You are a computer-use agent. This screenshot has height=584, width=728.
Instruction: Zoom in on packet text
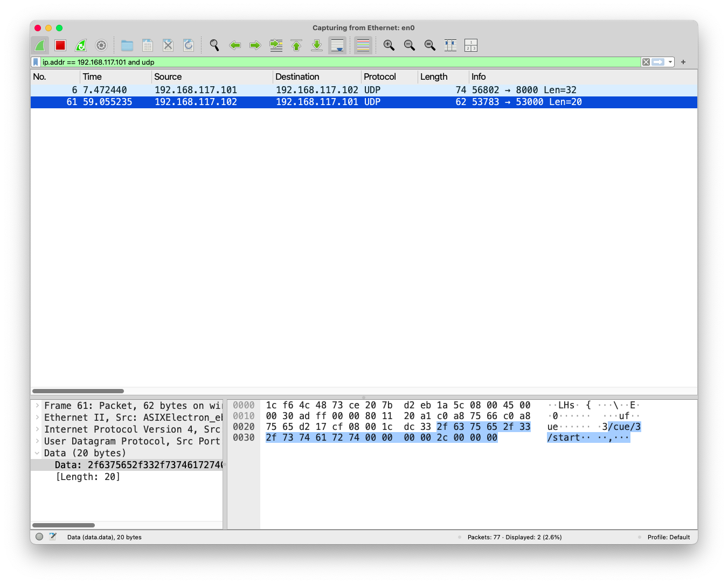pos(389,45)
